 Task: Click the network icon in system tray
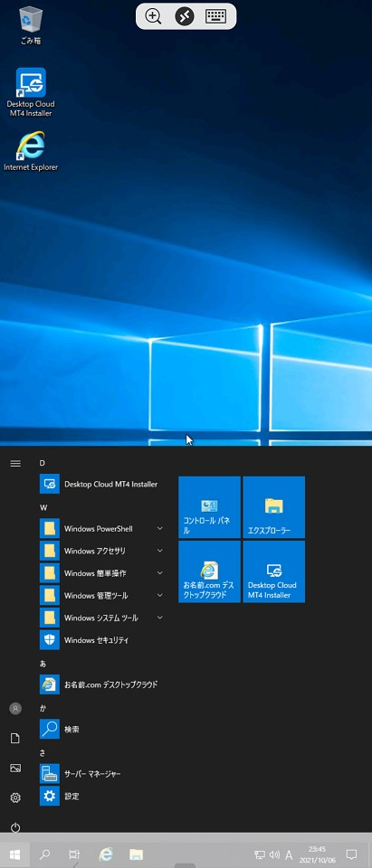point(260,855)
